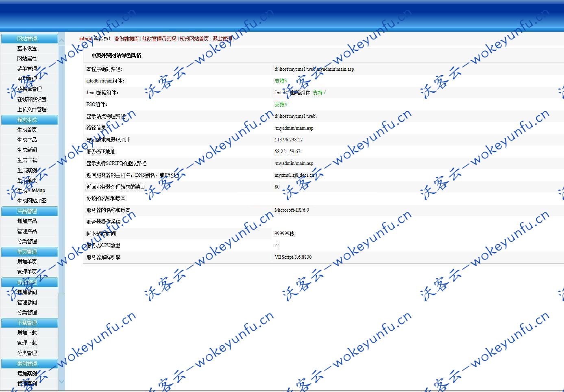Open 分类管理 under 新闻管理 section
This screenshot has width=564, height=392.
[27, 312]
